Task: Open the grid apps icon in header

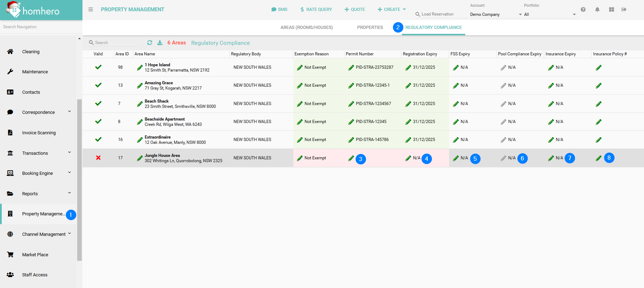Action: point(611,10)
